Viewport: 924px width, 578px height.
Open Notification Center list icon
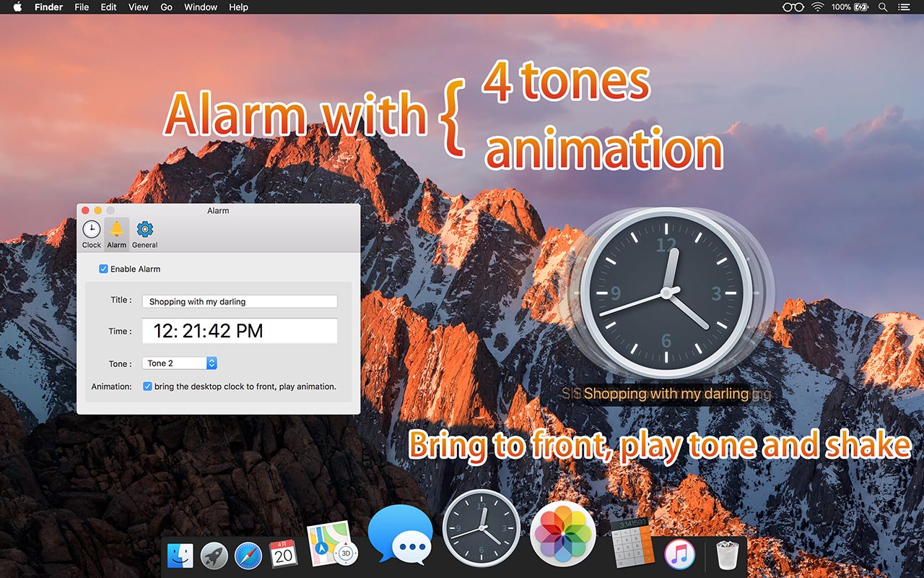pos(904,7)
